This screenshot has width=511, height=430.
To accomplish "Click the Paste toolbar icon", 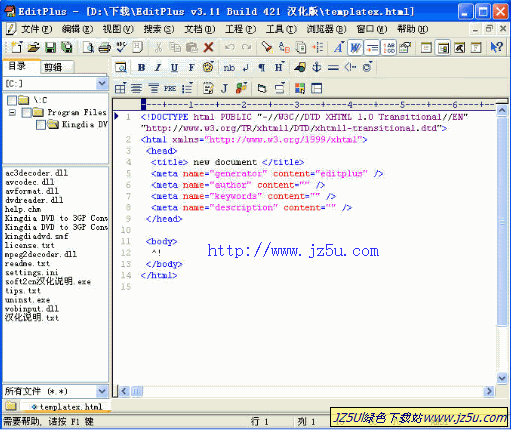I will point(192,47).
